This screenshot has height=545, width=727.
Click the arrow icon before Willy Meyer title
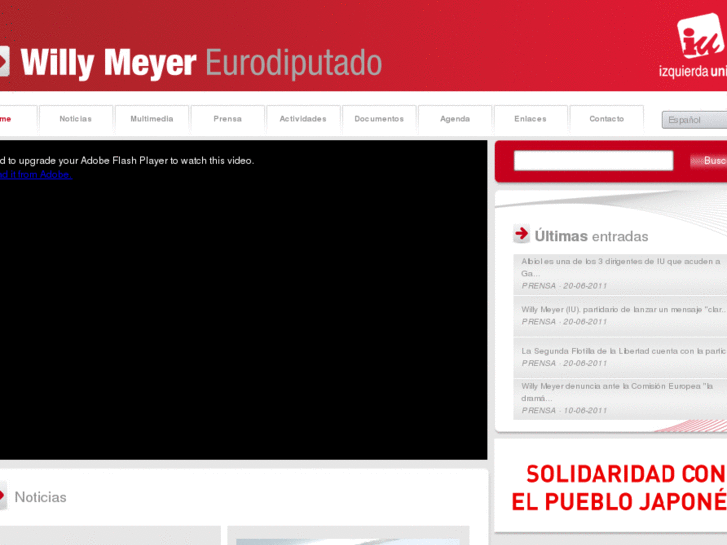[4, 61]
